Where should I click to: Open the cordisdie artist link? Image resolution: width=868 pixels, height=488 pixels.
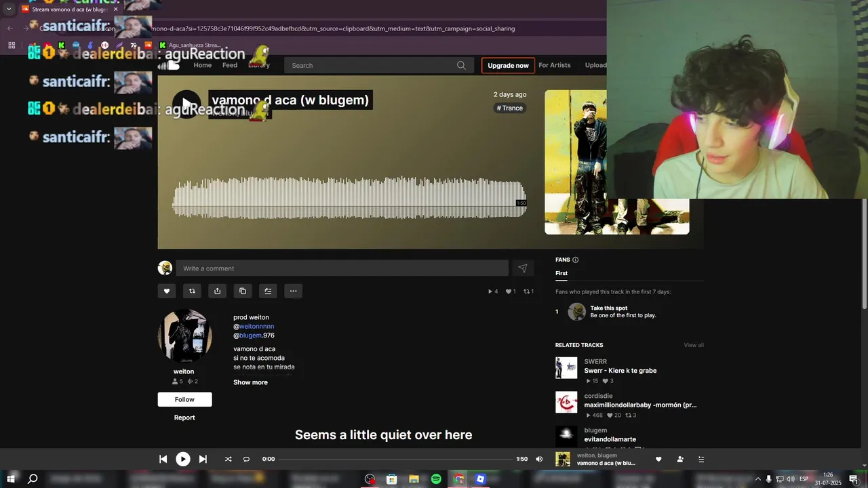pos(598,396)
